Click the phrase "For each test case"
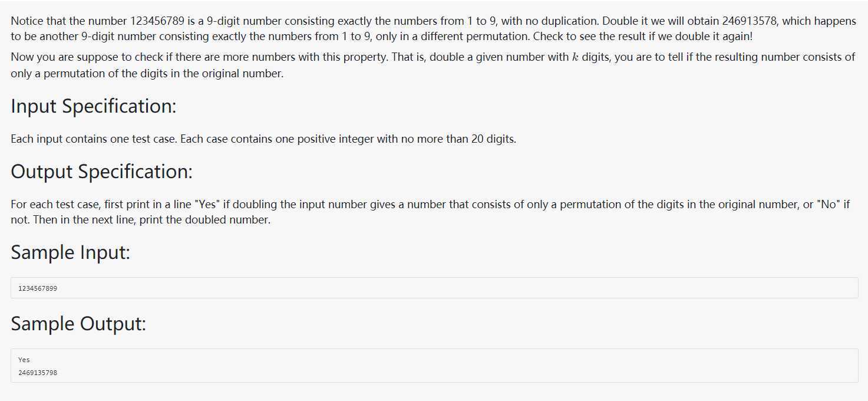Viewport: 868px width, 401px height. (51, 205)
